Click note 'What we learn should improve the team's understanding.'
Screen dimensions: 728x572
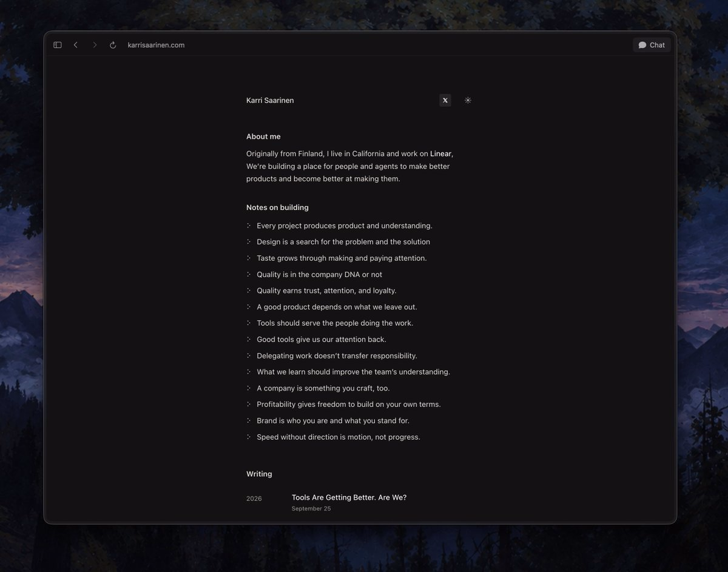[x=353, y=372]
